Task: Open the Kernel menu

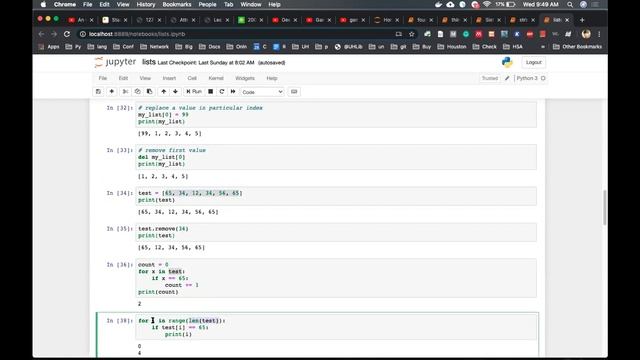Action: (x=216, y=78)
